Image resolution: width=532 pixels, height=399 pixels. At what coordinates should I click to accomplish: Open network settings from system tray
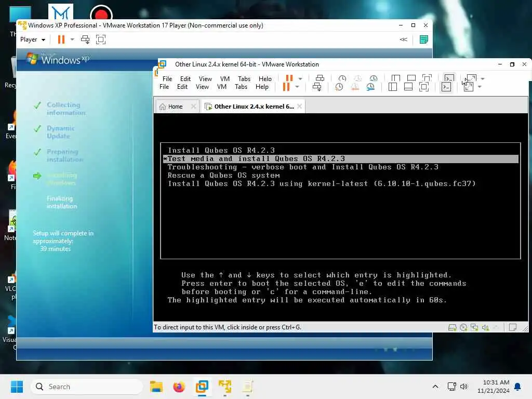pos(452,387)
